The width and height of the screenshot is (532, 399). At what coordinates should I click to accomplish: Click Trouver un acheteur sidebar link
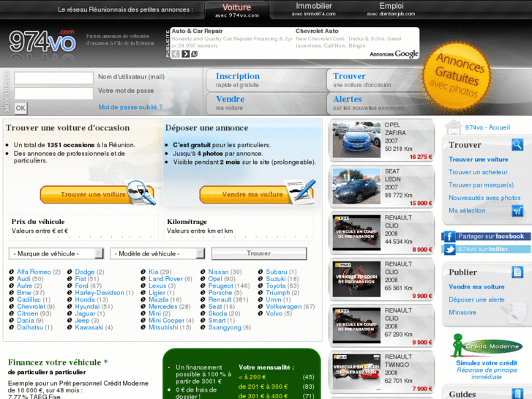pos(478,172)
